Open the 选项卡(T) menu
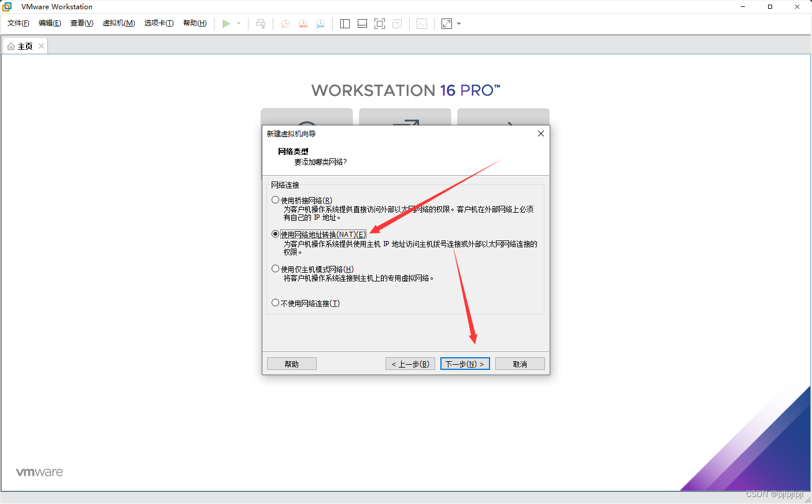812x504 pixels. (159, 23)
